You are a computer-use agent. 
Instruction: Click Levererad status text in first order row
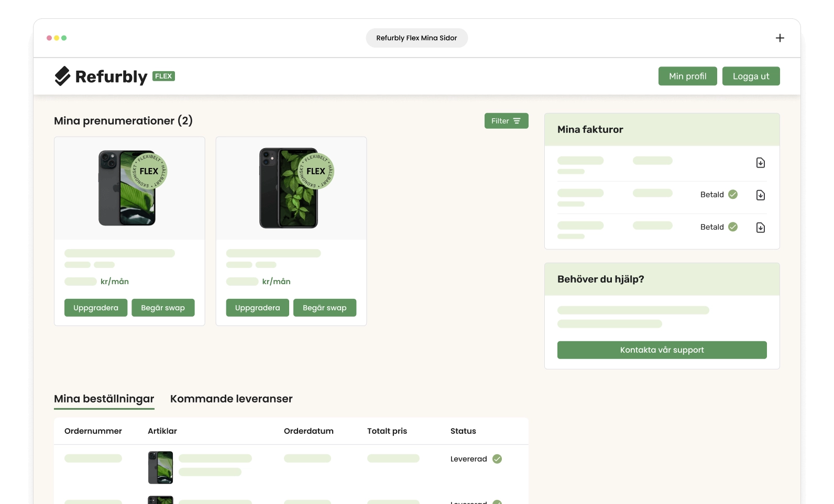(x=469, y=459)
